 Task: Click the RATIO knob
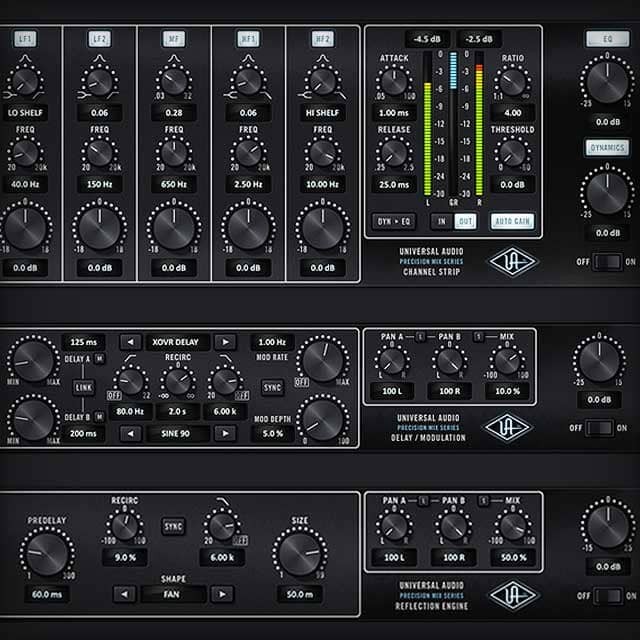pyautogui.click(x=512, y=82)
